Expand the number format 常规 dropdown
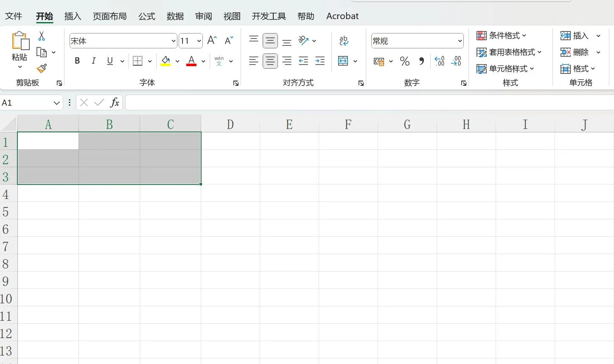The width and height of the screenshot is (614, 364). pyautogui.click(x=460, y=41)
